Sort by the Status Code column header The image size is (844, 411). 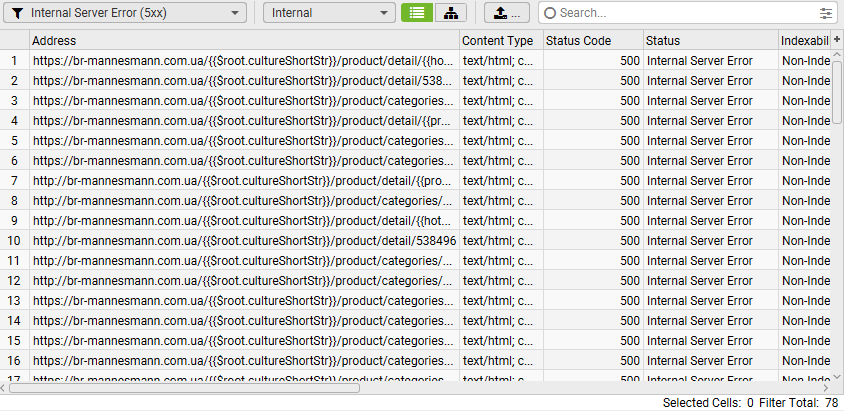[593, 40]
